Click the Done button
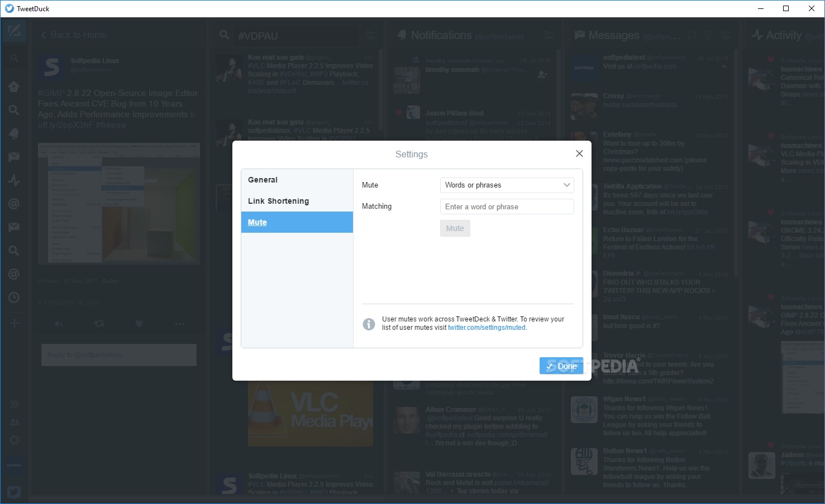This screenshot has width=825, height=504. point(561,366)
